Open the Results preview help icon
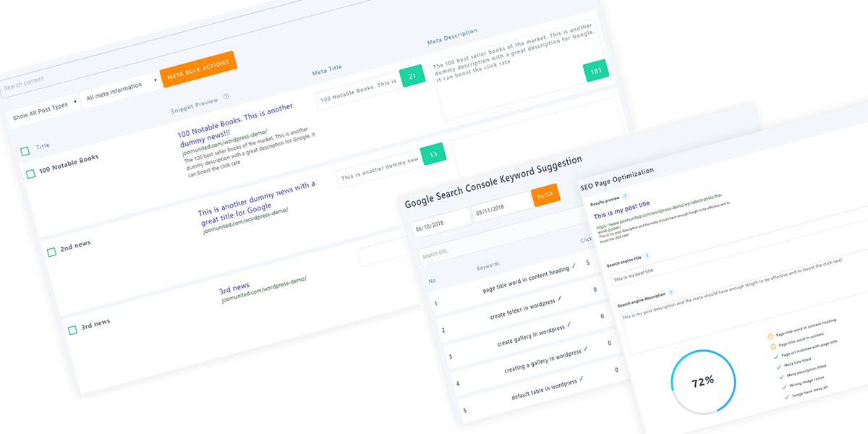The height and width of the screenshot is (434, 868). (624, 195)
